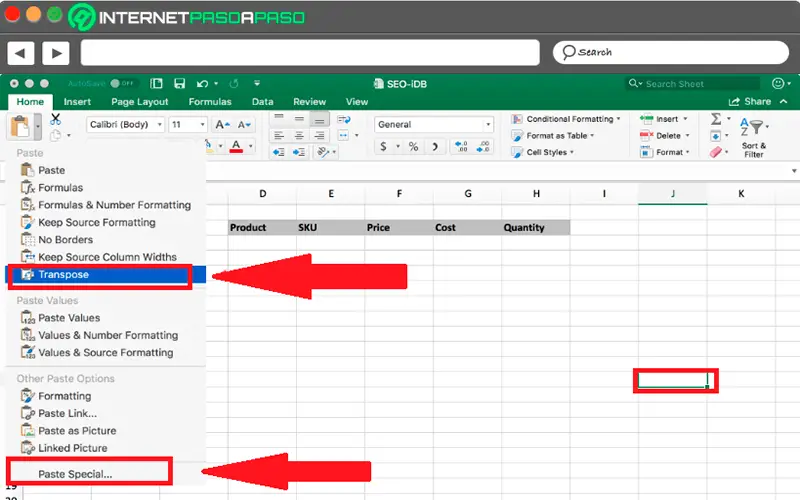The height and width of the screenshot is (500, 800).
Task: Toggle Center horizontal alignment
Action: (x=299, y=136)
